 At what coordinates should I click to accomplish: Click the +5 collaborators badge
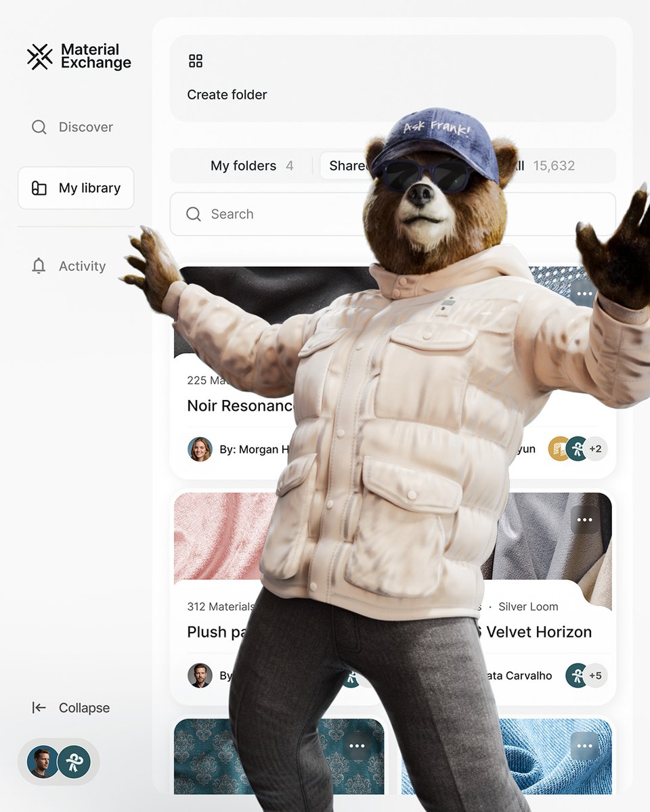595,675
